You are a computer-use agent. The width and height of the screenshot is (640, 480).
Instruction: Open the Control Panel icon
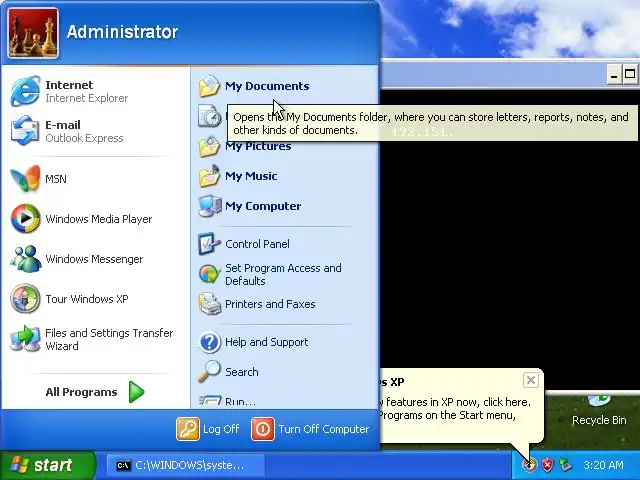[x=209, y=244]
